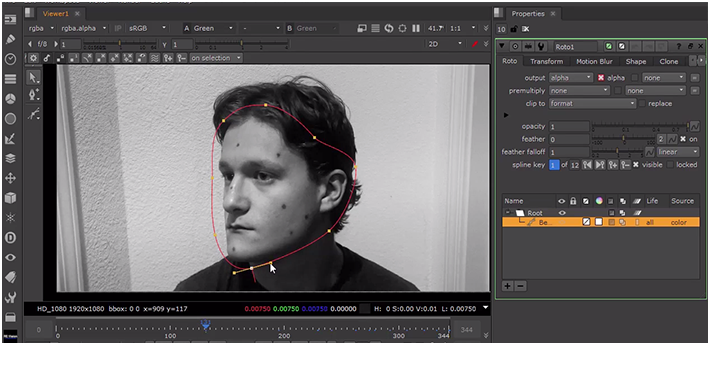Uncheck the red alpha output checkbox

(601, 78)
